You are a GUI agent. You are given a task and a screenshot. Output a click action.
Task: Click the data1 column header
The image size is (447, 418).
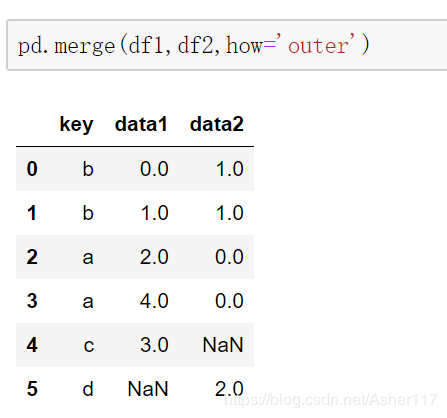click(141, 124)
